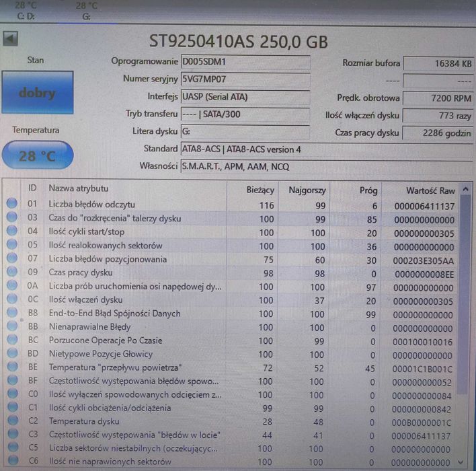Click the serial number field 5VG7MP07
Image resolution: width=476 pixels, height=471 pixels.
pos(245,79)
